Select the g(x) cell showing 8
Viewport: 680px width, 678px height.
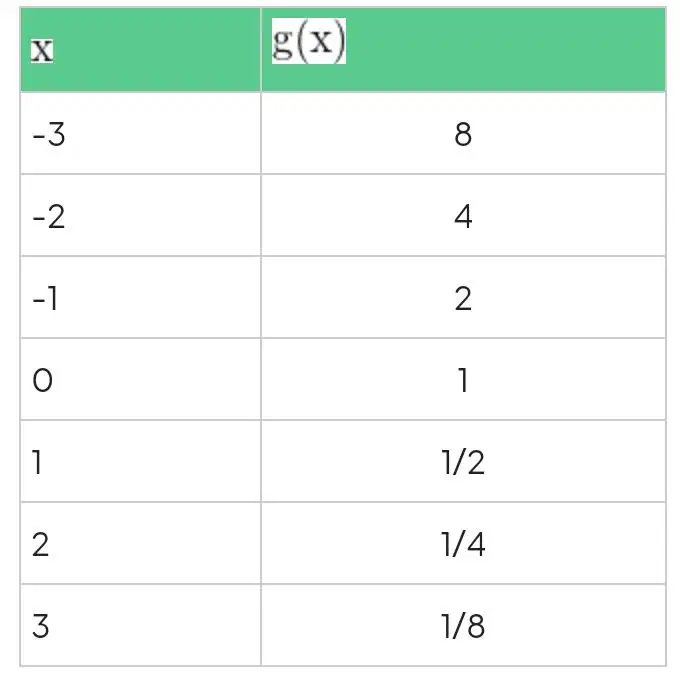[464, 133]
